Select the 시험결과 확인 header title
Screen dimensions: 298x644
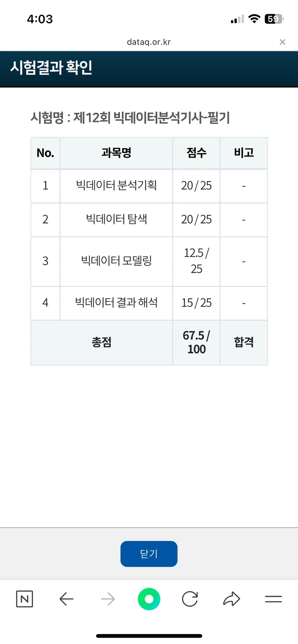pyautogui.click(x=51, y=68)
